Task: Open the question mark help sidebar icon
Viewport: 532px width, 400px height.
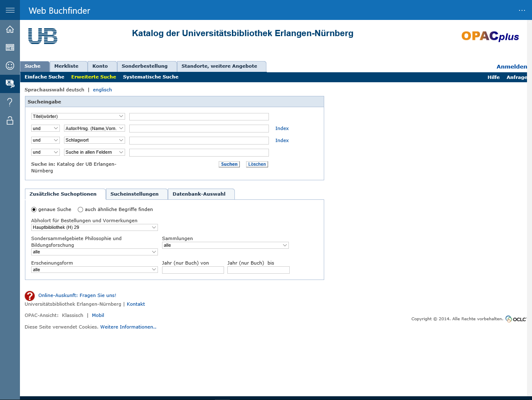Action: coord(10,102)
